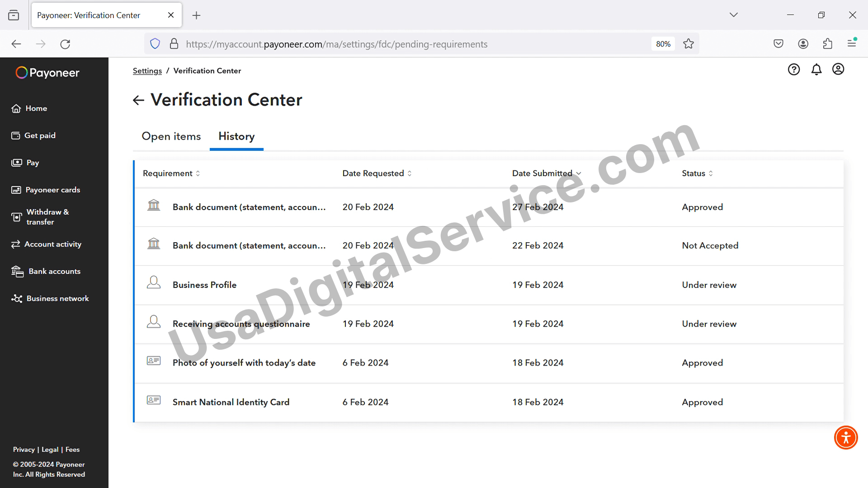Image resolution: width=868 pixels, height=488 pixels.
Task: Open Photo of yourself with today's date
Action: point(244,363)
